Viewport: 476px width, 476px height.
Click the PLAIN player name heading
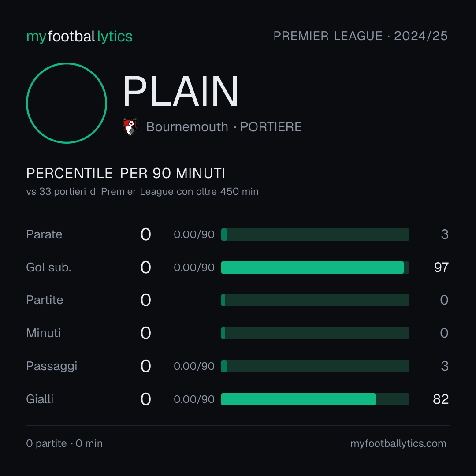tap(181, 91)
